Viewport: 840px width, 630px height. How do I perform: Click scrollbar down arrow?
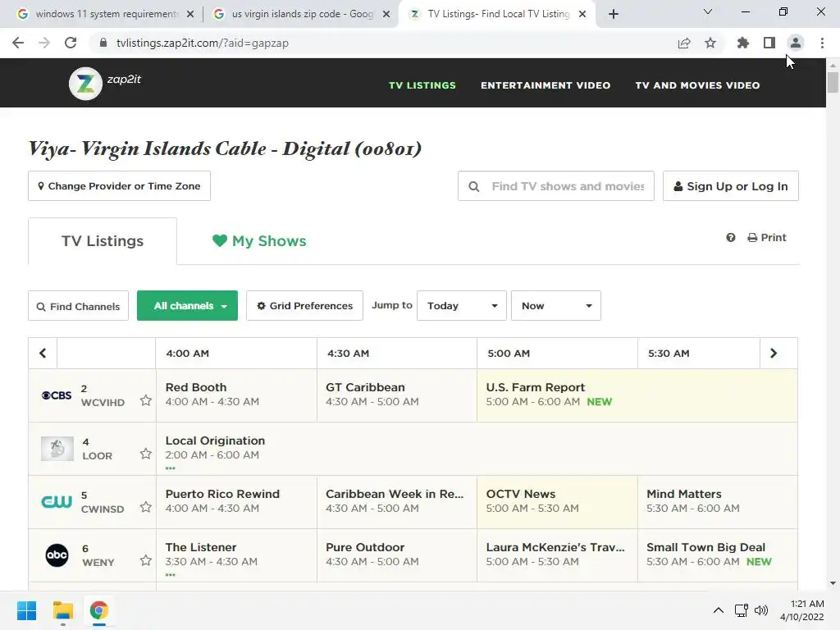(833, 583)
